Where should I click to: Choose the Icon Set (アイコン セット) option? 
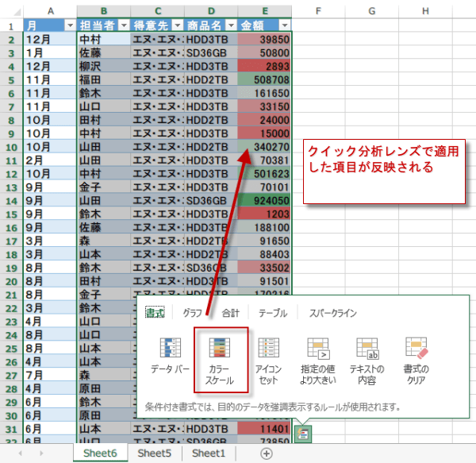(x=270, y=357)
